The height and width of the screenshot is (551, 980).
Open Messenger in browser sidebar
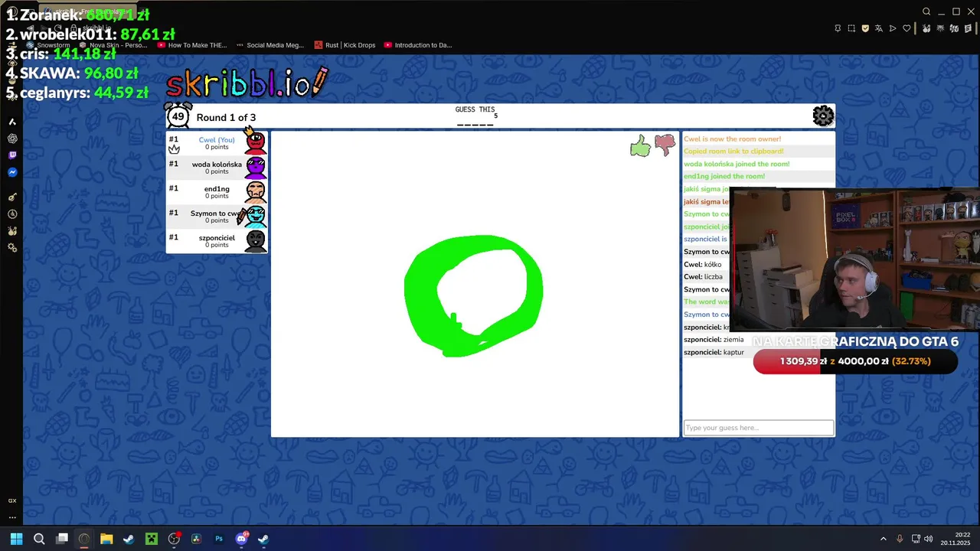tap(12, 172)
